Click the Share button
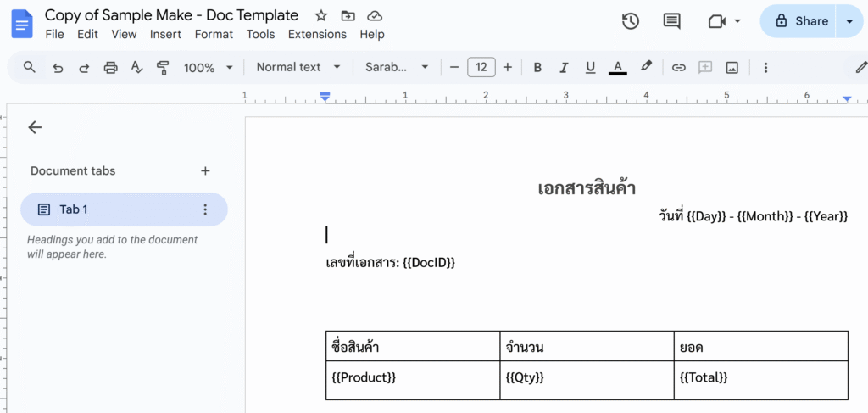This screenshot has width=868, height=413. click(800, 21)
